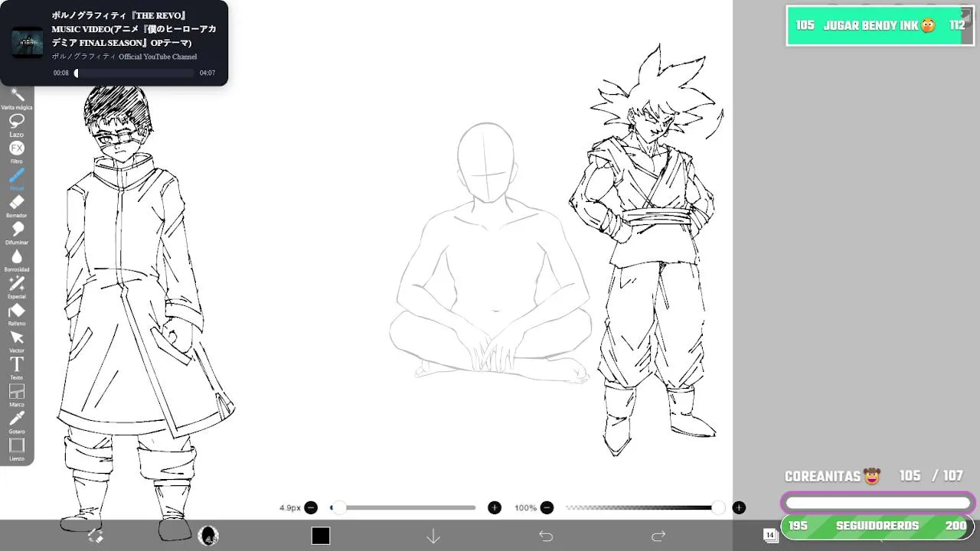This screenshot has height=551, width=980.
Task: Decrease brush size with minus button
Action: pyautogui.click(x=311, y=507)
